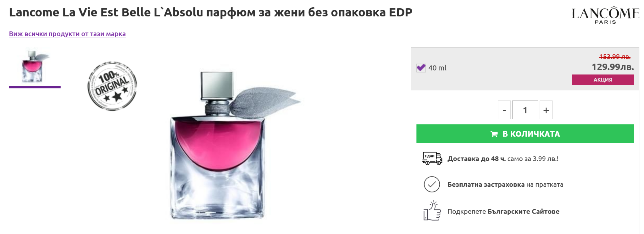The image size is (644, 234).
Task: Click the АКЦИЯ promotion badge
Action: pyautogui.click(x=603, y=80)
